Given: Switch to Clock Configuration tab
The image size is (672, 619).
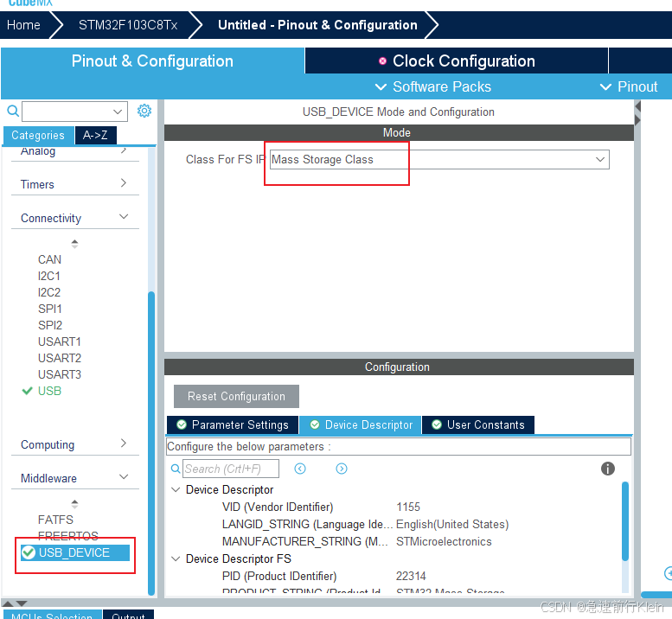Looking at the screenshot, I should (457, 61).
